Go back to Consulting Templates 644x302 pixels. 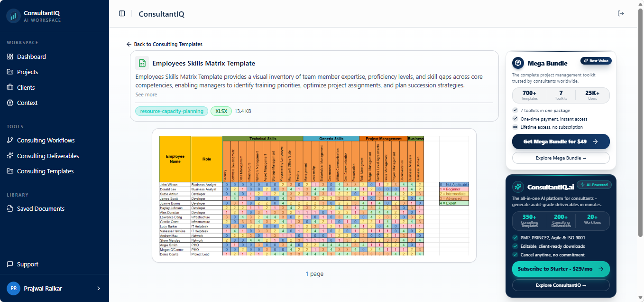[x=165, y=44]
